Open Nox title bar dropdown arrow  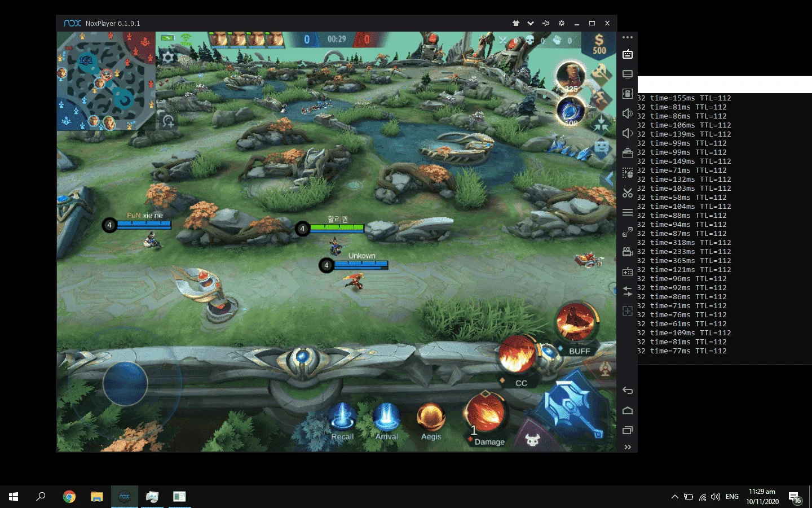(x=531, y=23)
